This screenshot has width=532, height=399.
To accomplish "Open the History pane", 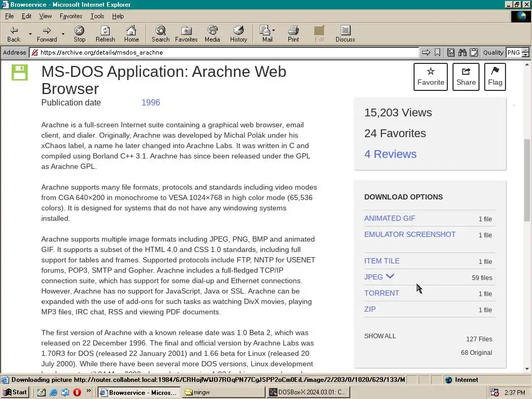I will coord(238,34).
